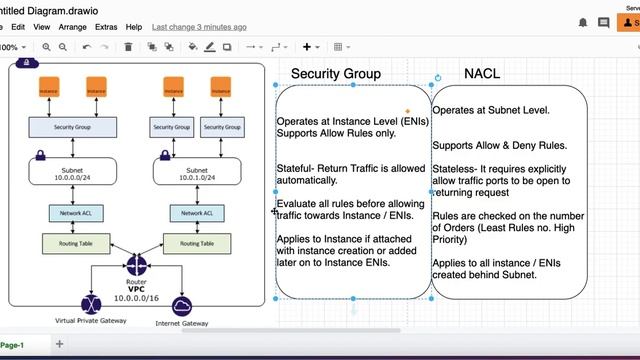Open the table grid dropdown
The height and width of the screenshot is (360, 640).
tap(342, 47)
